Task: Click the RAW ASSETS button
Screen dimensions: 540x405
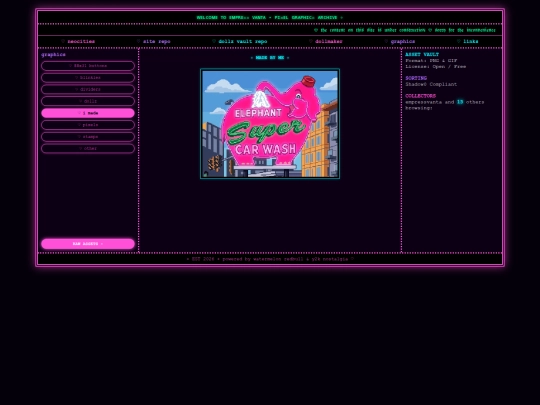Action: click(88, 244)
